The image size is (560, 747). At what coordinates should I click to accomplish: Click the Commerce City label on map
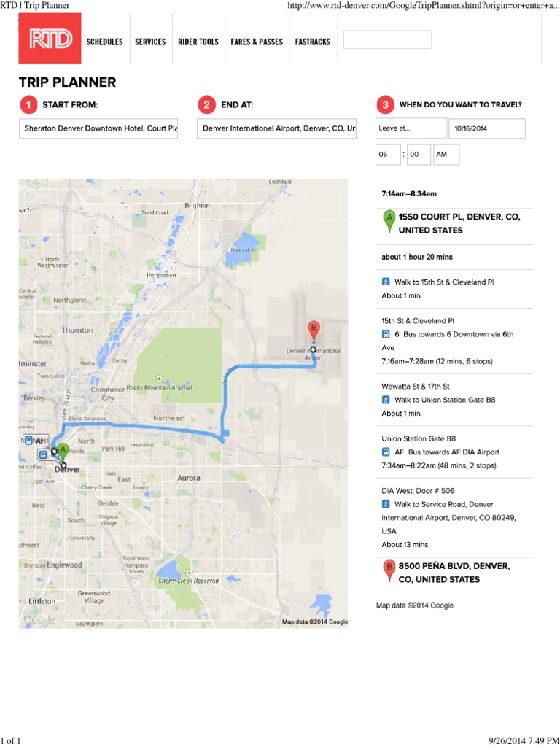coord(108,393)
